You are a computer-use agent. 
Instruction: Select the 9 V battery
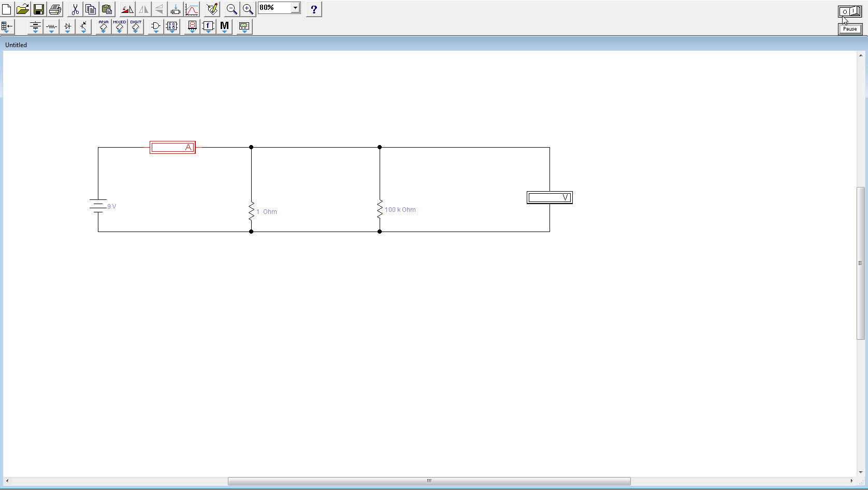pyautogui.click(x=98, y=206)
